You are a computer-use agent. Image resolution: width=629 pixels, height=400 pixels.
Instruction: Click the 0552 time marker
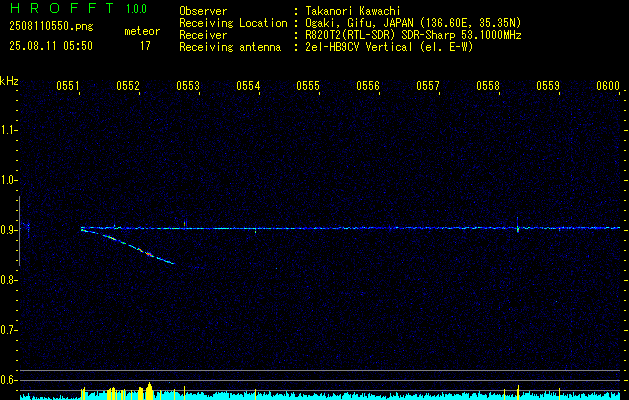[x=128, y=86]
